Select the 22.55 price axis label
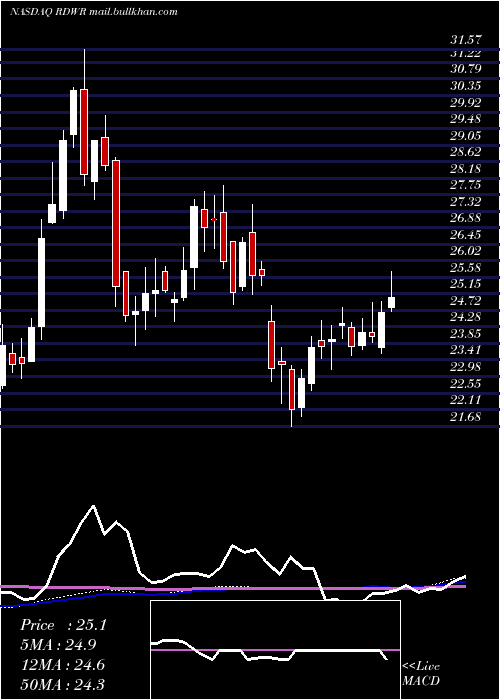Image resolution: width=500 pixels, height=700 pixels. coord(466,383)
